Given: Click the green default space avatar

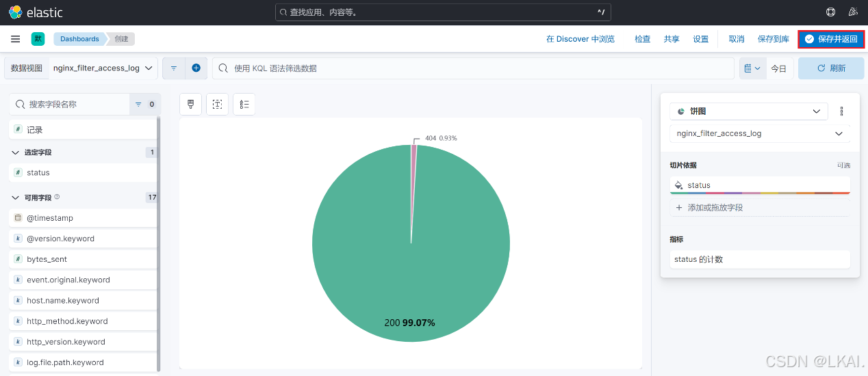Looking at the screenshot, I should tap(38, 39).
